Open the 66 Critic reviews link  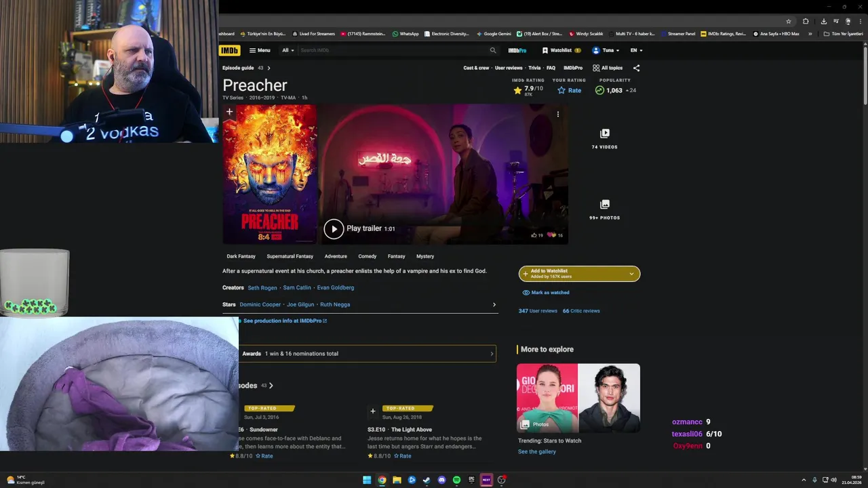click(x=581, y=311)
